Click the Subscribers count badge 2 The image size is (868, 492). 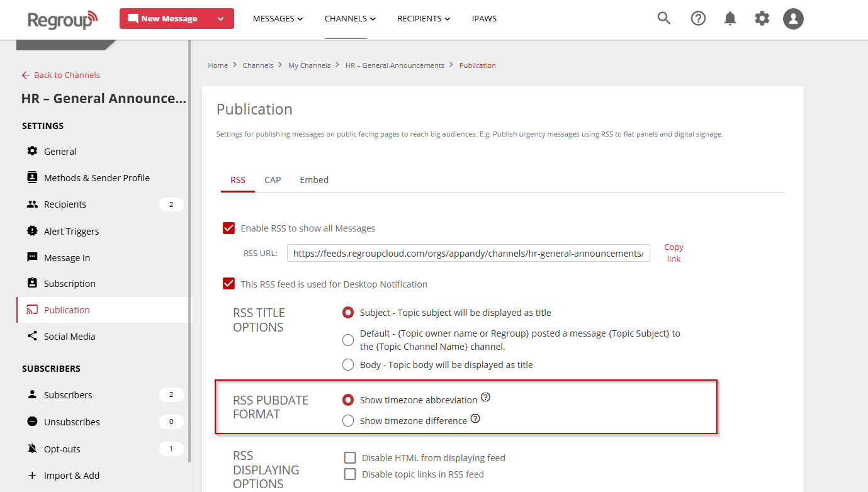pos(171,394)
